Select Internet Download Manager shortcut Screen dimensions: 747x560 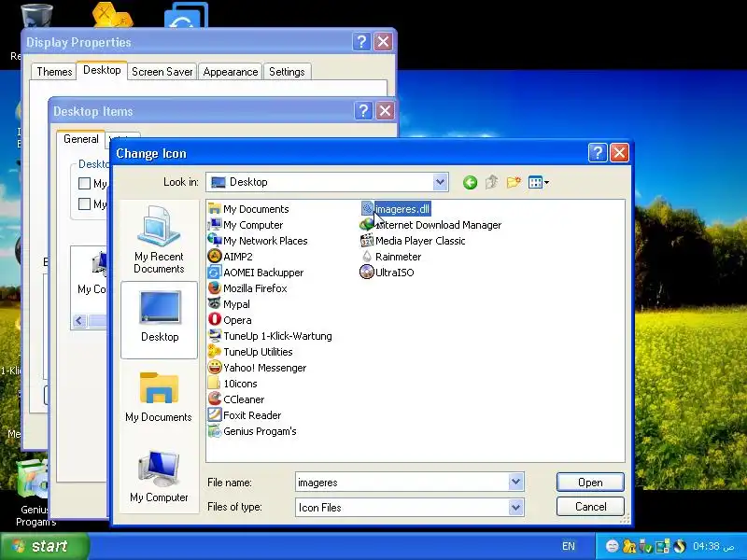430,225
